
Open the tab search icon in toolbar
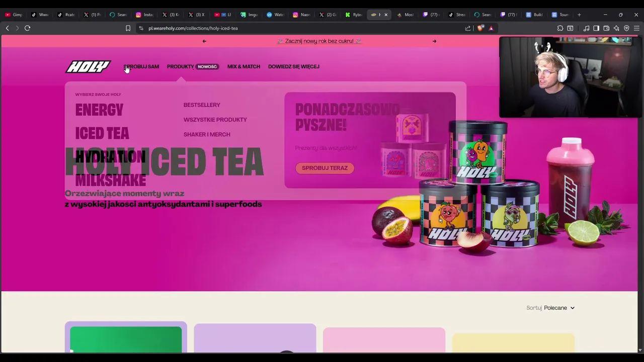pyautogui.click(x=570, y=28)
